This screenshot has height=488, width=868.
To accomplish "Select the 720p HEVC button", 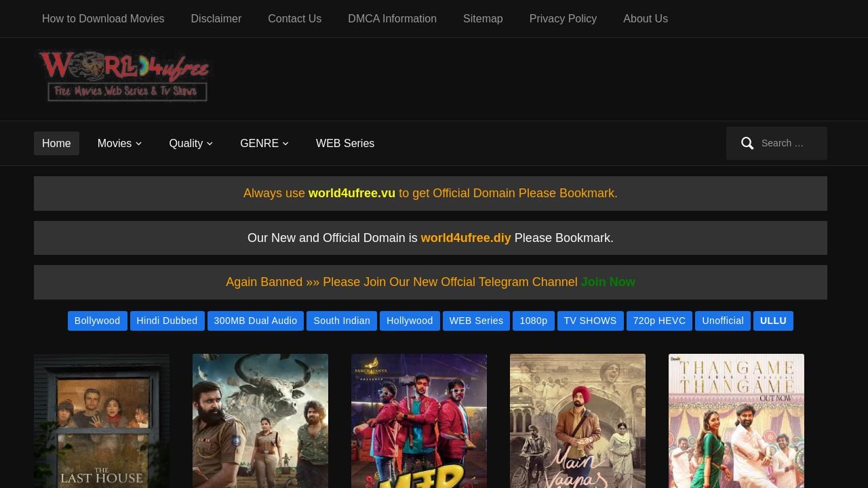I will pos(659,321).
